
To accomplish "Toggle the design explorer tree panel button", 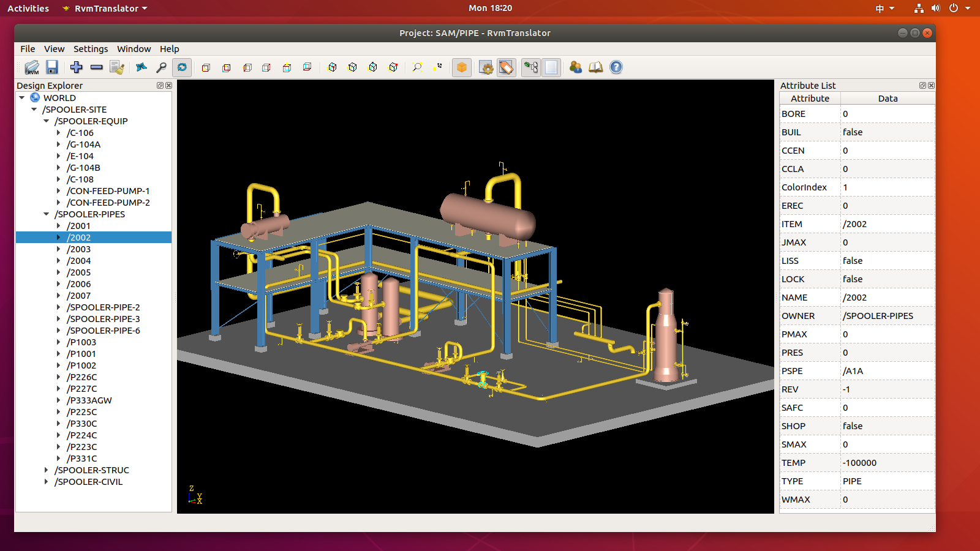I will (531, 67).
